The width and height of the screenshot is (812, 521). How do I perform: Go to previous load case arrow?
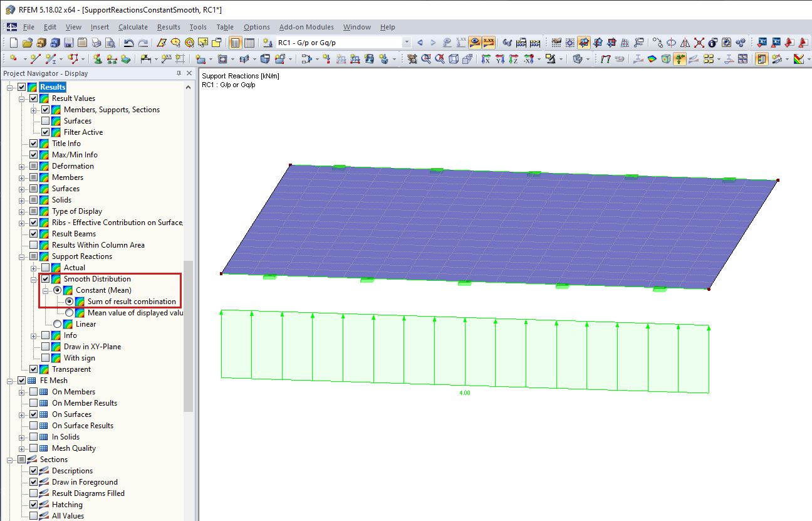click(420, 43)
